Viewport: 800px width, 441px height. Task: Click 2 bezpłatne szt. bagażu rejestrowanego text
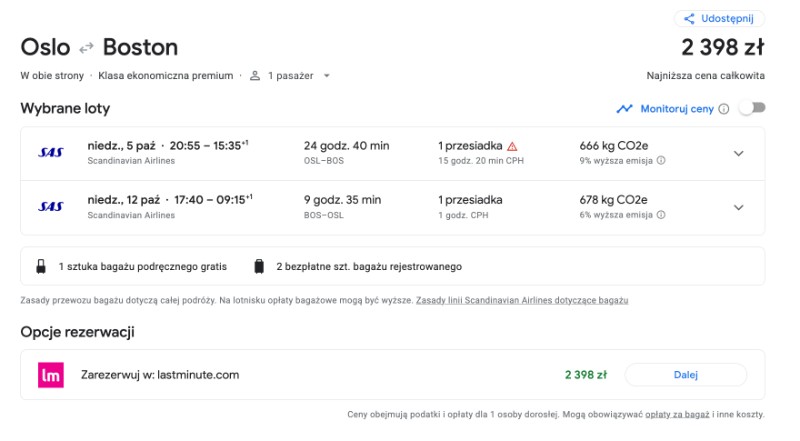point(369,266)
